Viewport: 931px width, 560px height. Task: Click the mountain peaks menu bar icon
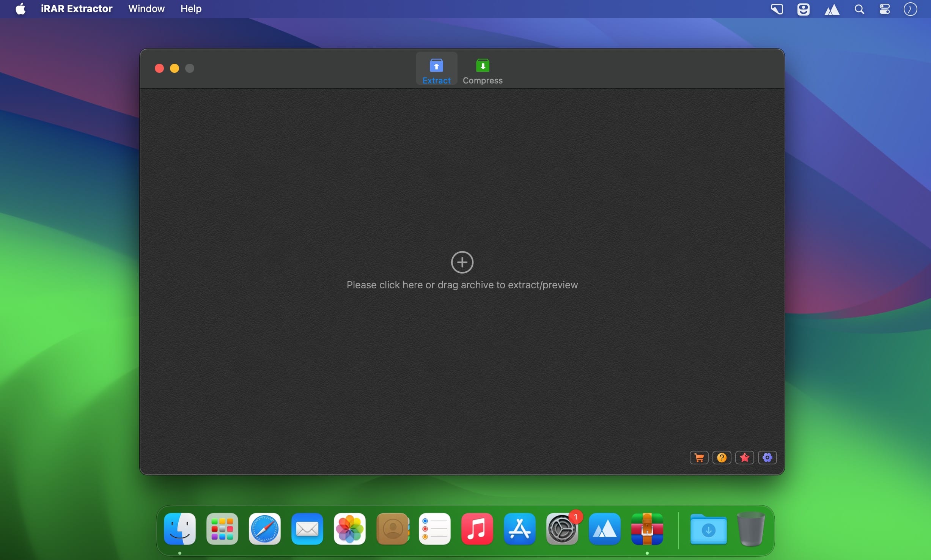click(832, 9)
